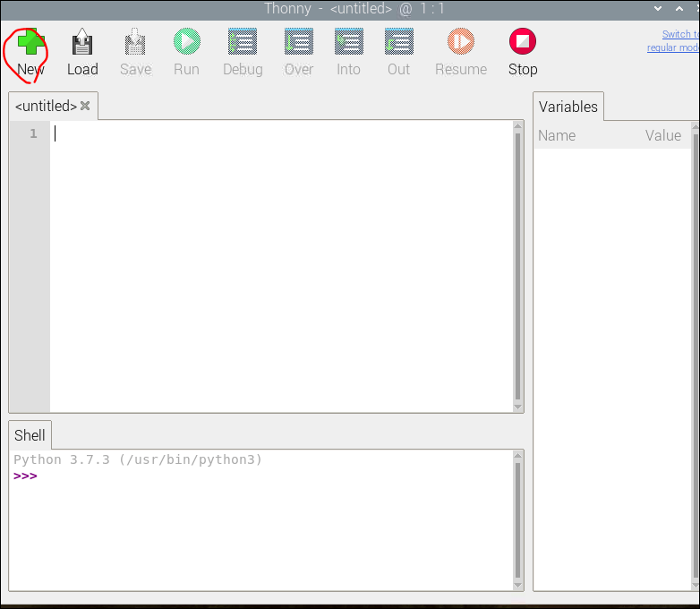Click the Shell scrollbar down arrow
Screen dimensions: 700x609
(x=518, y=586)
